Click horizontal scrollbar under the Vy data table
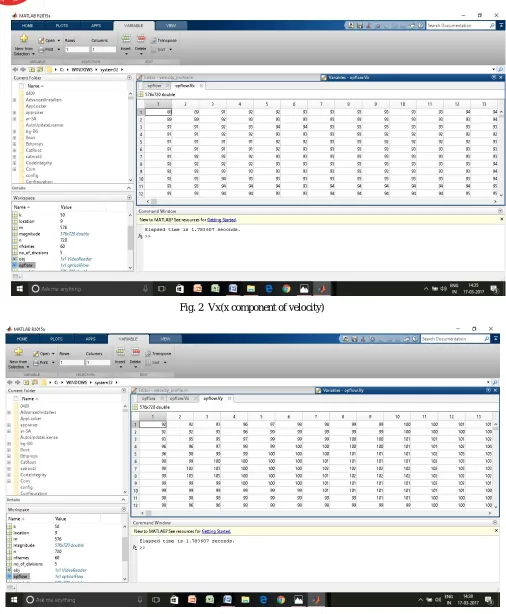506x614 pixels. [316, 513]
